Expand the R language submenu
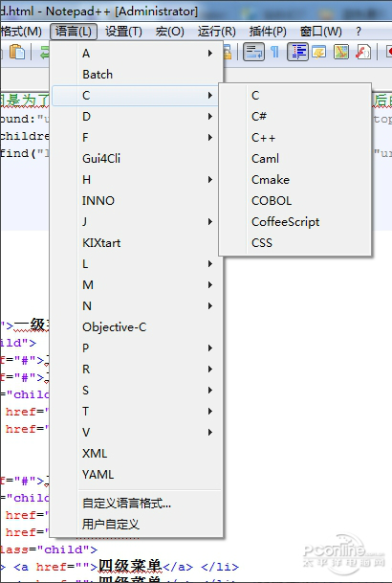The width and height of the screenshot is (392, 583). [x=137, y=369]
